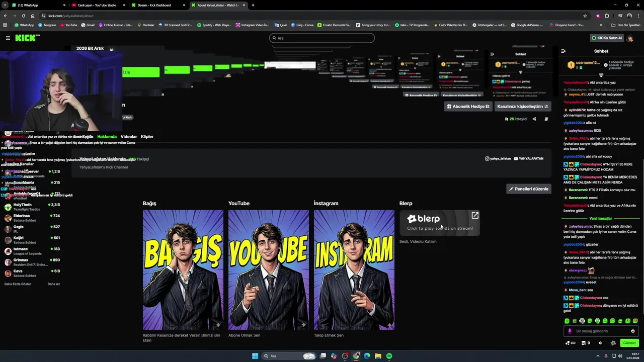
Task: Go to Chrome home page icon
Action: (x=33, y=16)
